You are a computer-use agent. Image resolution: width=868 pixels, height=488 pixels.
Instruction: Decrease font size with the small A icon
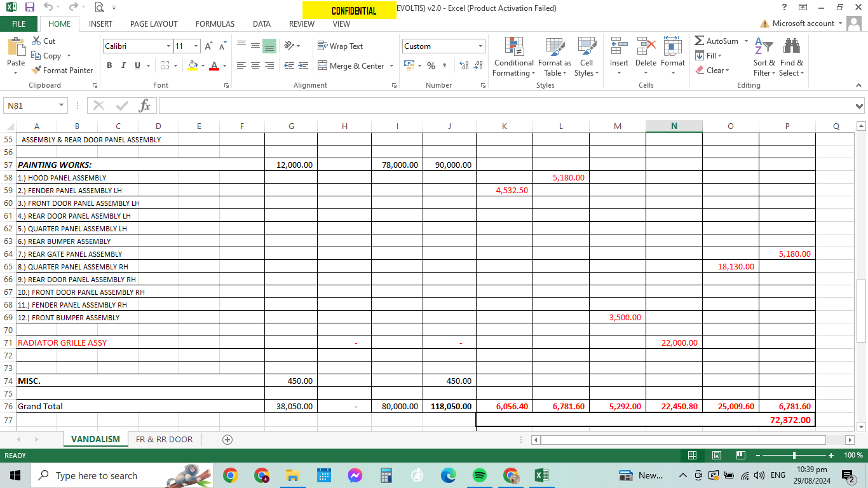222,46
